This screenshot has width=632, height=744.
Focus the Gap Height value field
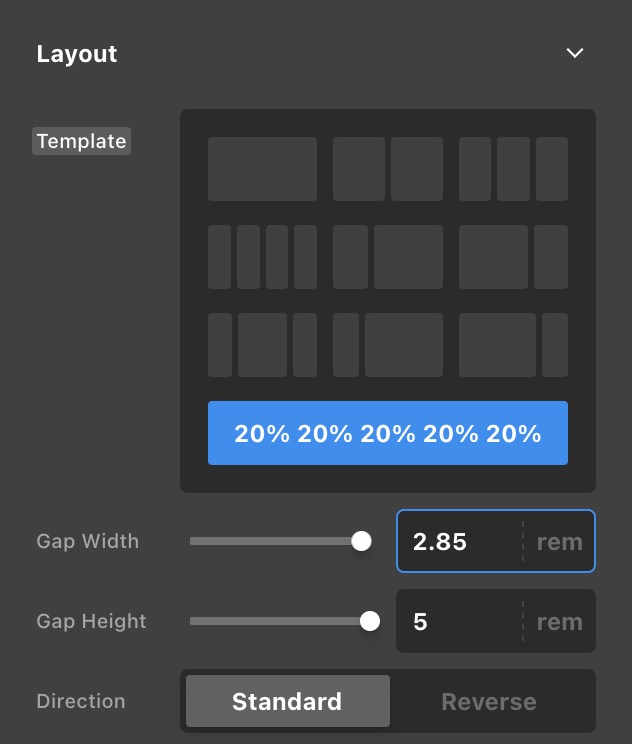(460, 622)
